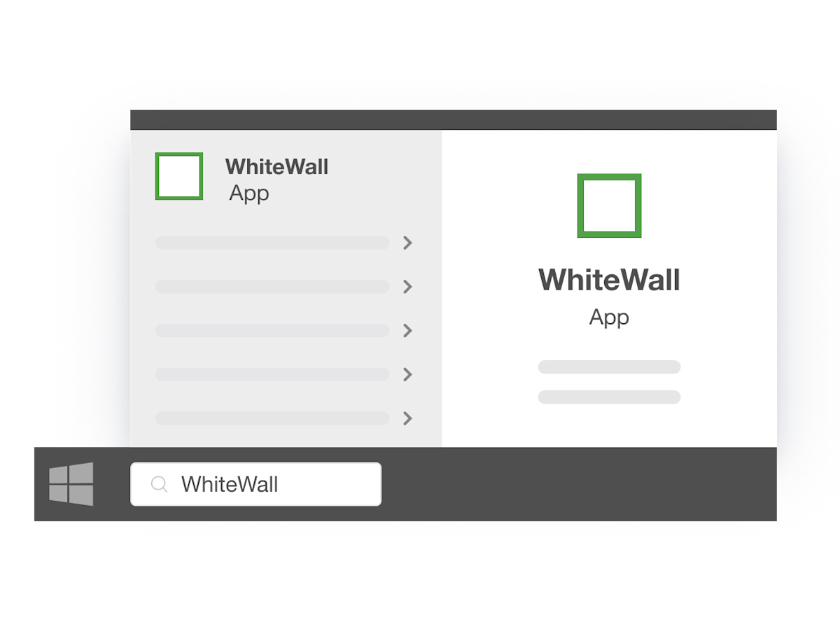This screenshot has width=840, height=631.
Task: Open the Windows Start logo
Action: point(71,484)
